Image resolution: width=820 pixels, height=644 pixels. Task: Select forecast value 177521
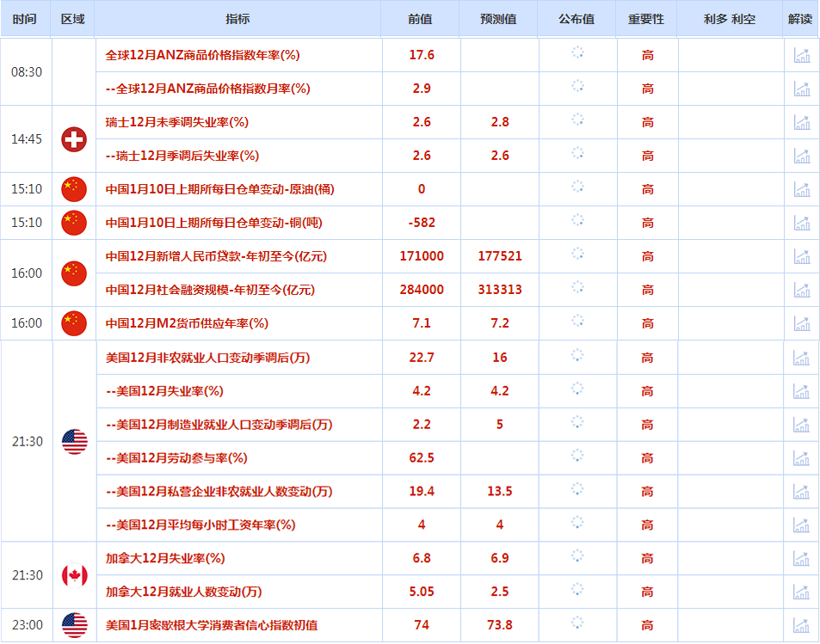(500, 256)
